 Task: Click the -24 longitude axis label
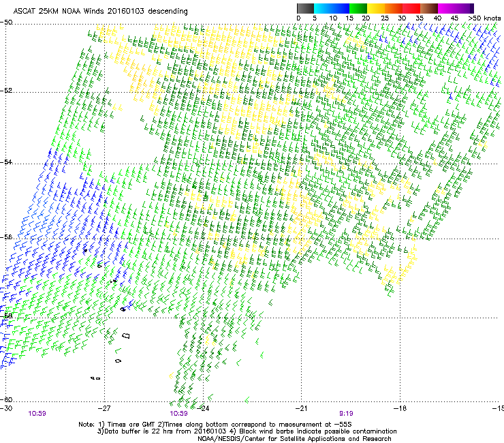pos(203,408)
